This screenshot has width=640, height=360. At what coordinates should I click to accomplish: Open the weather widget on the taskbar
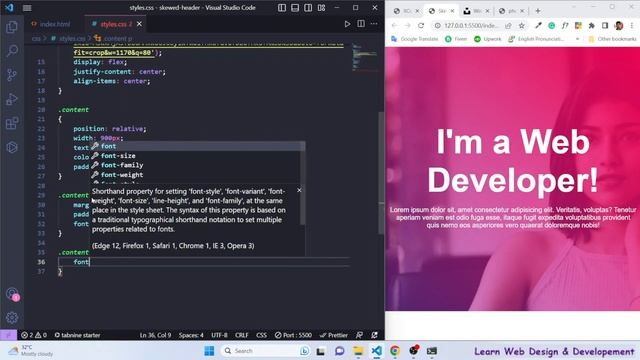point(30,351)
